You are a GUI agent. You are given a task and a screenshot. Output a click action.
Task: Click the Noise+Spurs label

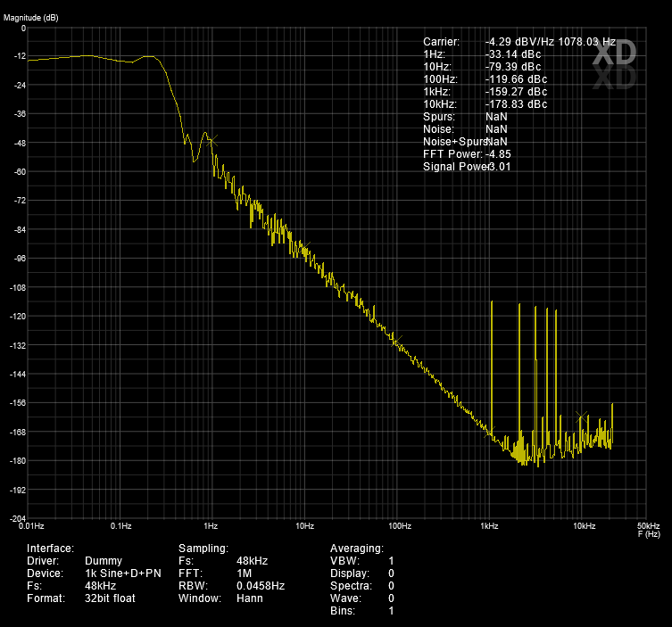click(455, 141)
